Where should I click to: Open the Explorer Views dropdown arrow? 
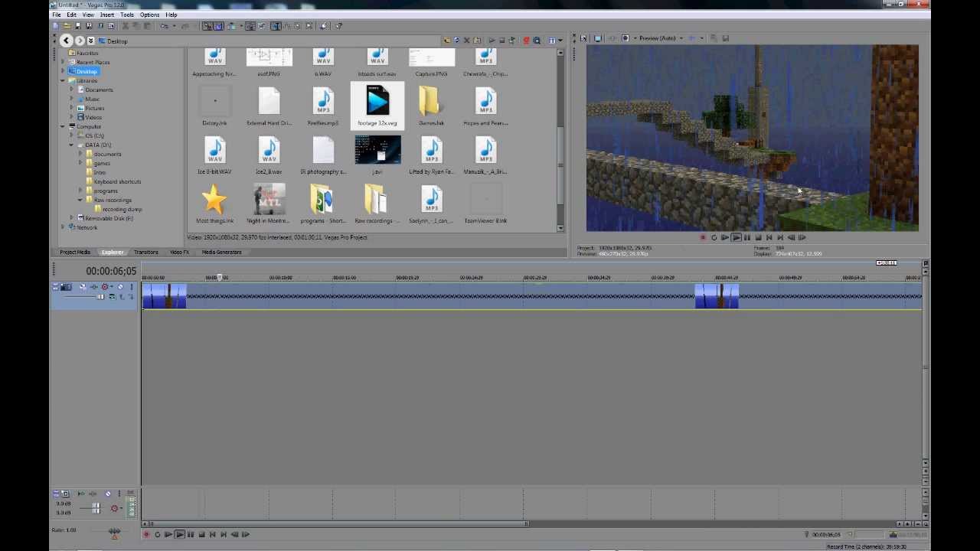(560, 40)
